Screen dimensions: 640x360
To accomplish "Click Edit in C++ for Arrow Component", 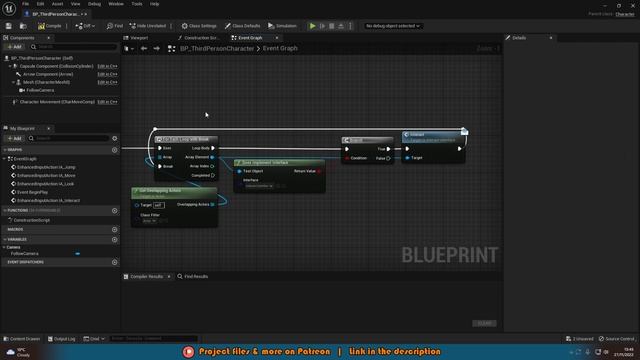I will point(107,74).
